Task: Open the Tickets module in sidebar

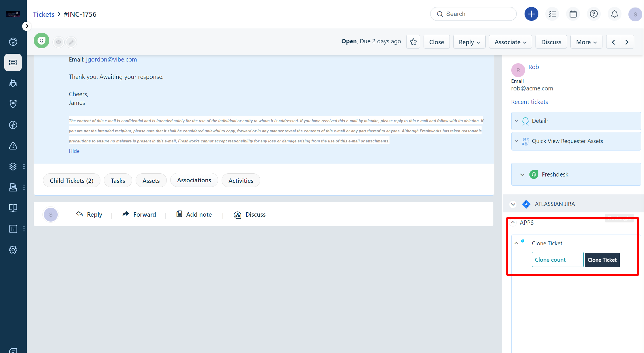Action: [x=13, y=62]
